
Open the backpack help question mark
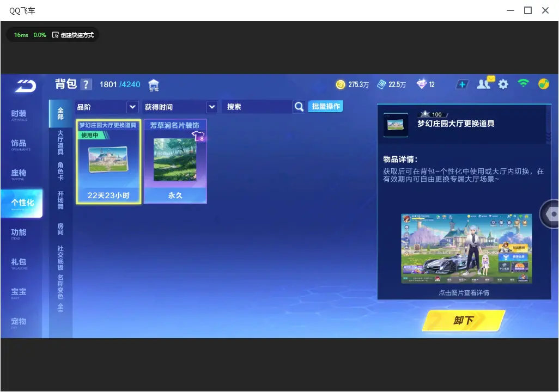click(86, 84)
